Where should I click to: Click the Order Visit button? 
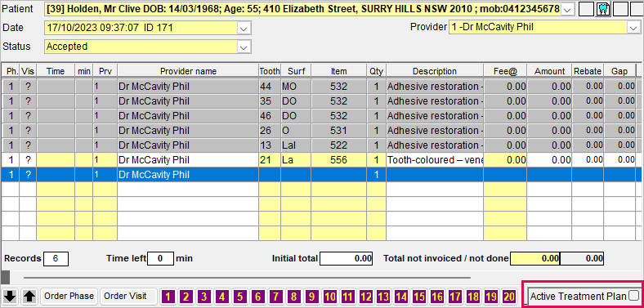coord(128,296)
